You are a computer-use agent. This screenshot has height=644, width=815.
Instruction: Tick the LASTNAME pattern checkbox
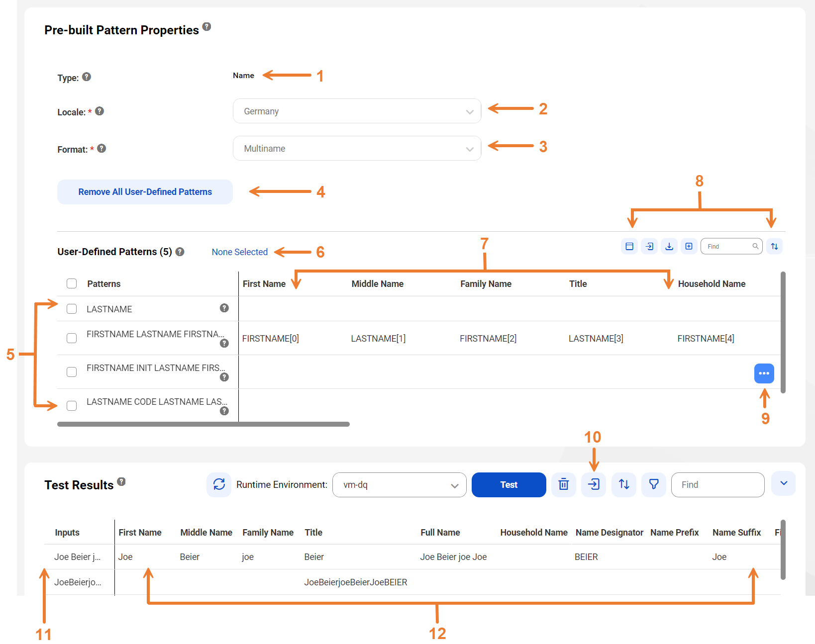tap(72, 309)
